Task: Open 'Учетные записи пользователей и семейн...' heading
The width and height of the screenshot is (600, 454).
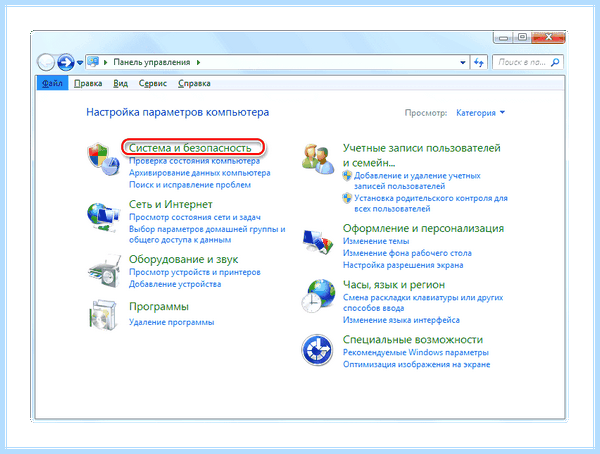Action: point(422,155)
